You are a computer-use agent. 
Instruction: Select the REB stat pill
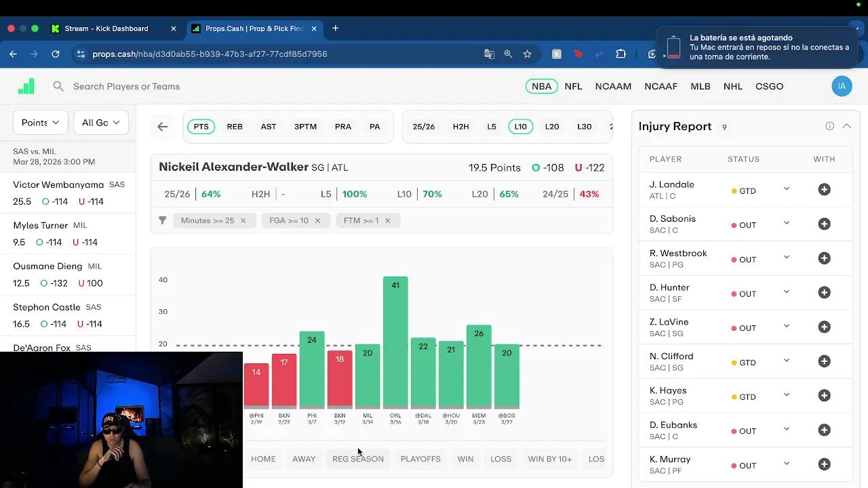235,127
